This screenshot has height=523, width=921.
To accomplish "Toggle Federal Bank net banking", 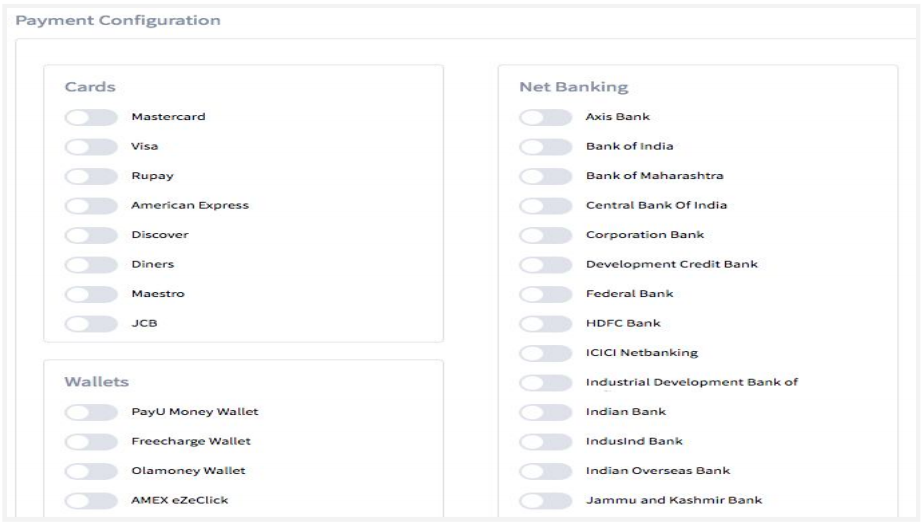I will 545,294.
